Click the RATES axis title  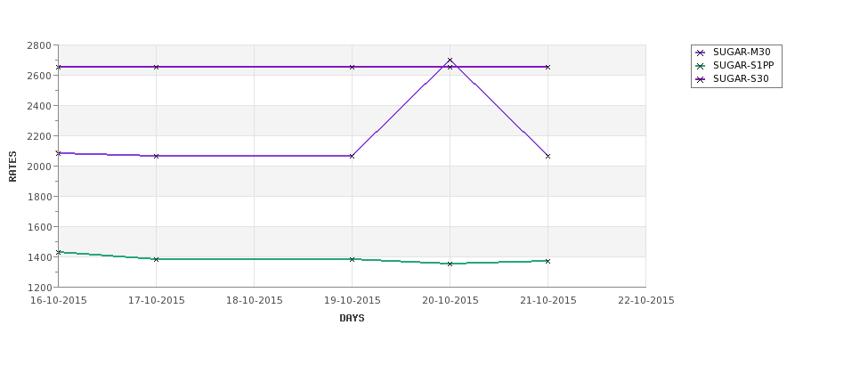tap(12, 167)
